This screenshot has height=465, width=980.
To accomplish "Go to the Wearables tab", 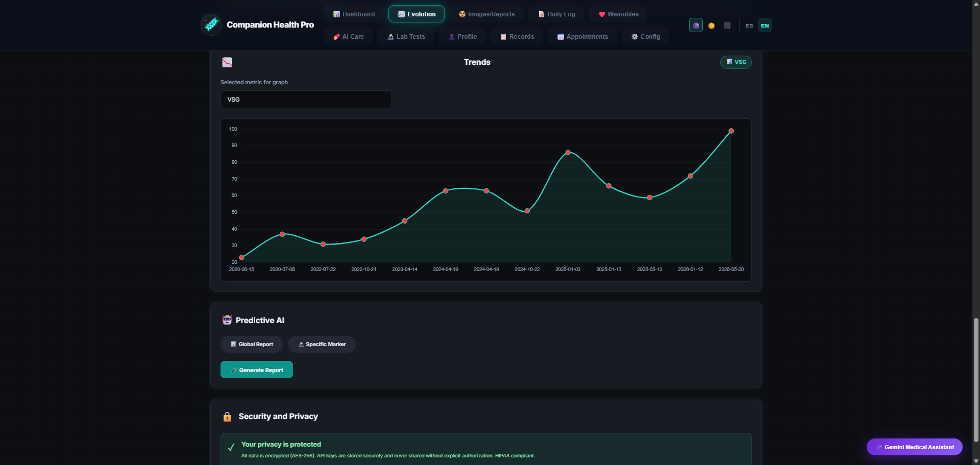I will 618,14.
